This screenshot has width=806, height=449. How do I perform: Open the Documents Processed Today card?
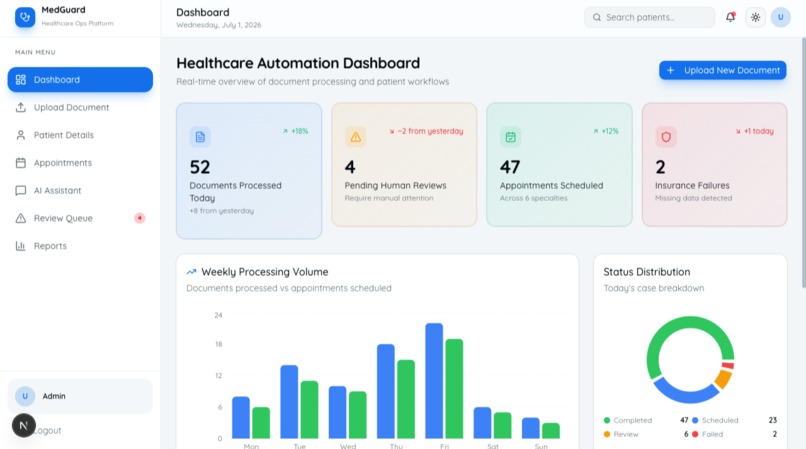[x=249, y=171]
